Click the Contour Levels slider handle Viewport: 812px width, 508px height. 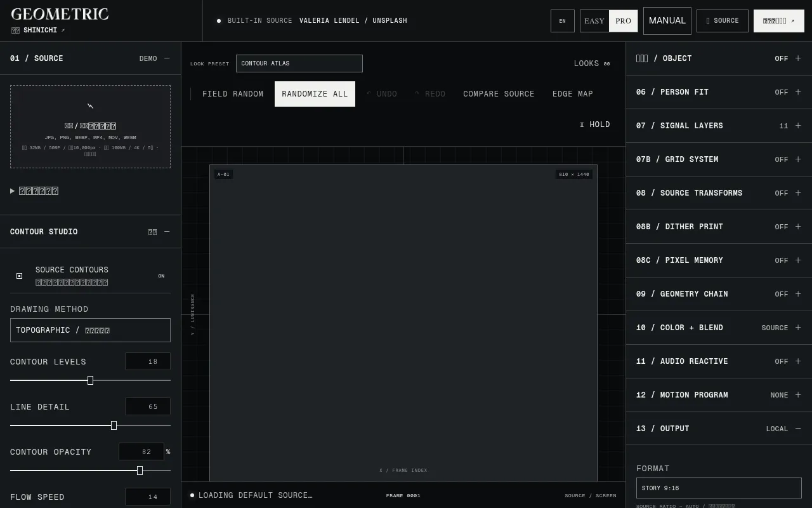90,380
